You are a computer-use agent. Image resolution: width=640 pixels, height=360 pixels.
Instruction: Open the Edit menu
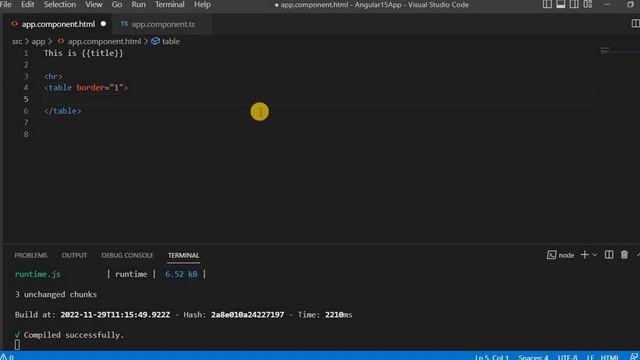[x=28, y=4]
